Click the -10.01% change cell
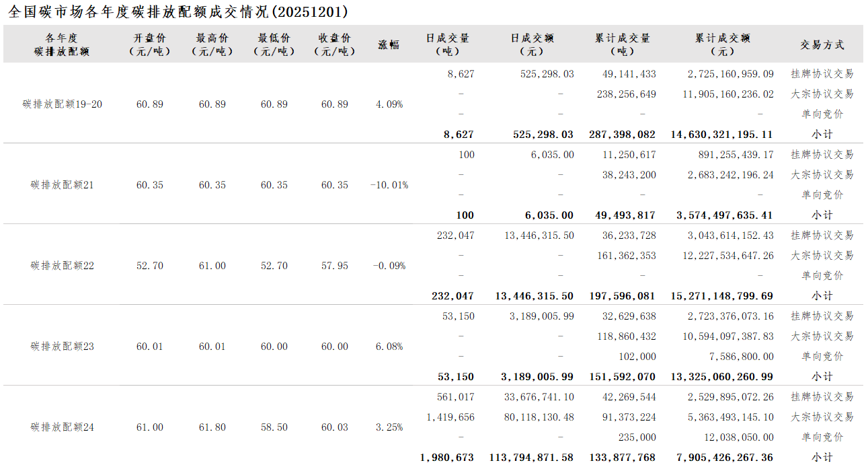 click(x=389, y=185)
